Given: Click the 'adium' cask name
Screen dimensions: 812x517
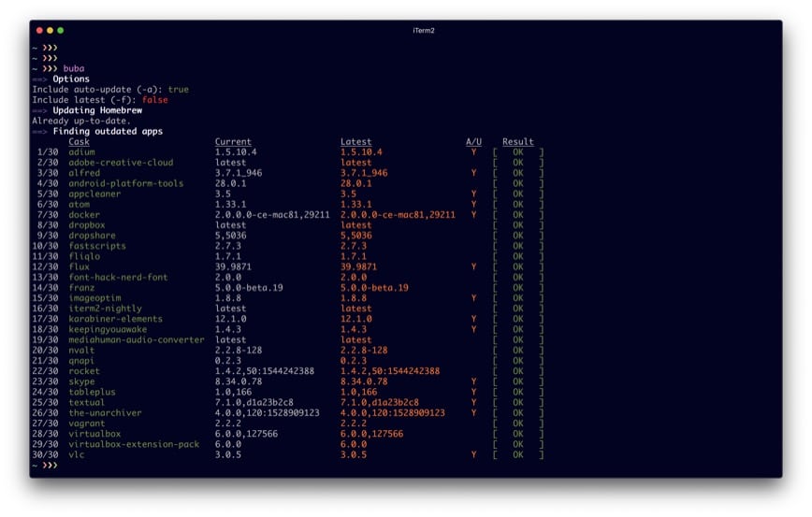Looking at the screenshot, I should [x=81, y=152].
